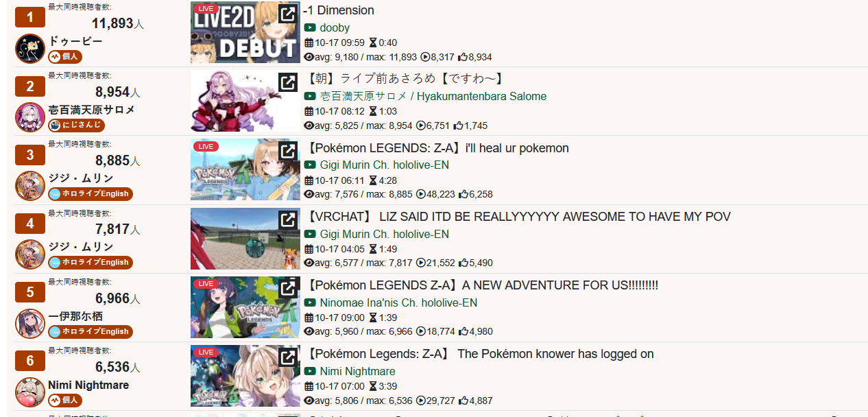This screenshot has height=417, width=868.
Task: Open the -1 Dimension stream title
Action: pyautogui.click(x=339, y=10)
